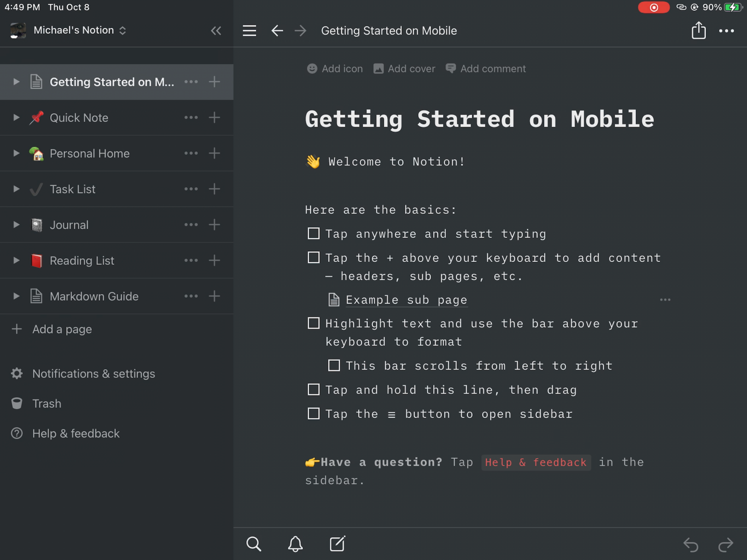Tap the search magnifier icon
The height and width of the screenshot is (560, 747).
253,544
